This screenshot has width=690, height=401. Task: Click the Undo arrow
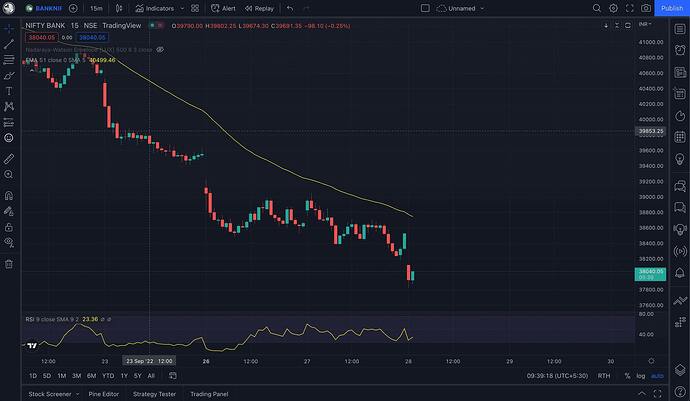[x=290, y=8]
